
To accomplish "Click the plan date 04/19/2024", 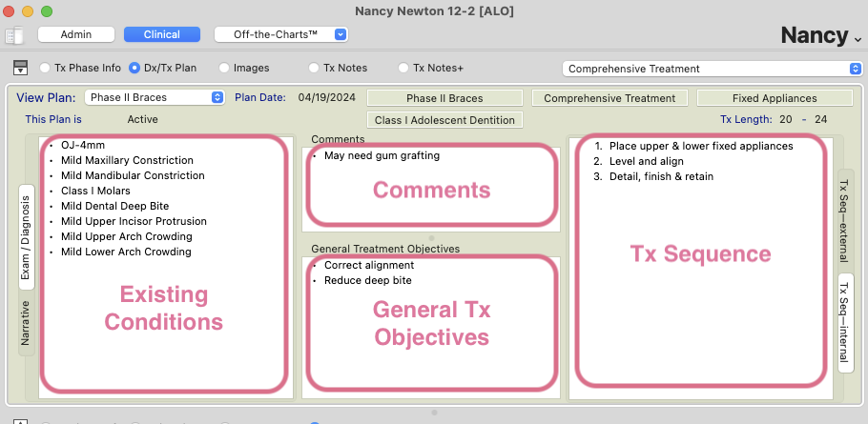I will 326,97.
